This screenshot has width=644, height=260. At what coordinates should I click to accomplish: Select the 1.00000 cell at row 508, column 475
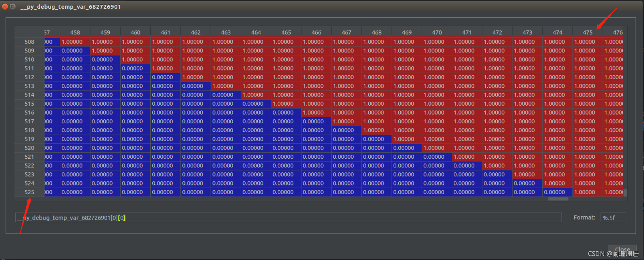pyautogui.click(x=588, y=42)
